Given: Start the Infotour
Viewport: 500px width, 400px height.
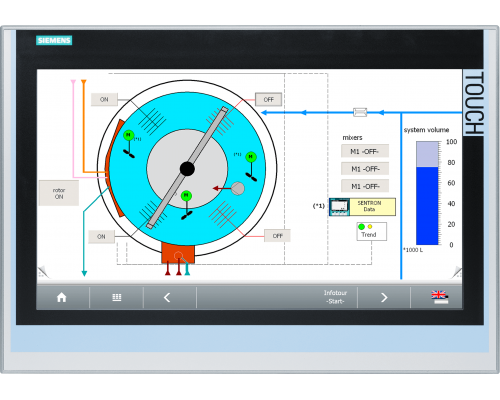Looking at the screenshot, I should pyautogui.click(x=335, y=297).
